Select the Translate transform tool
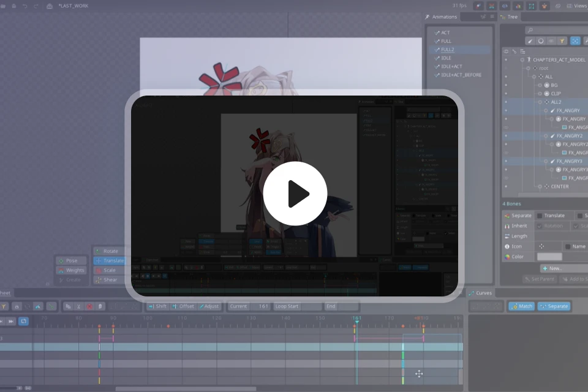 [109, 261]
